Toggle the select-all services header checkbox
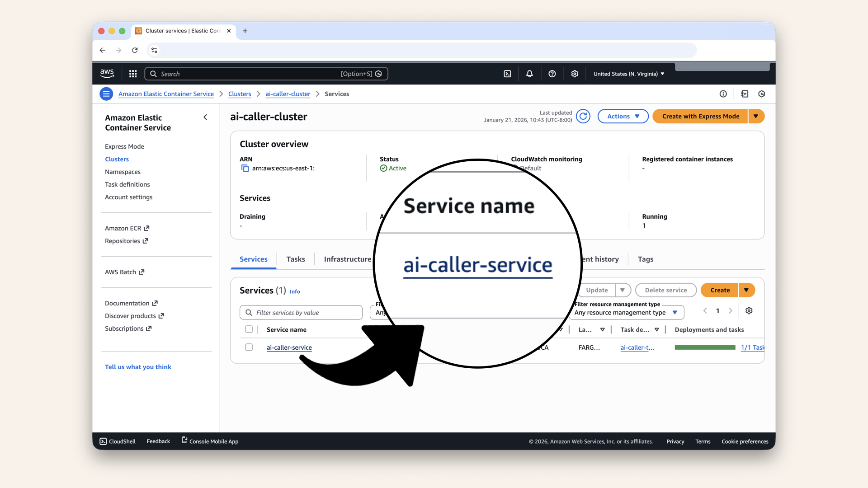Image resolution: width=868 pixels, height=488 pixels. [x=249, y=329]
